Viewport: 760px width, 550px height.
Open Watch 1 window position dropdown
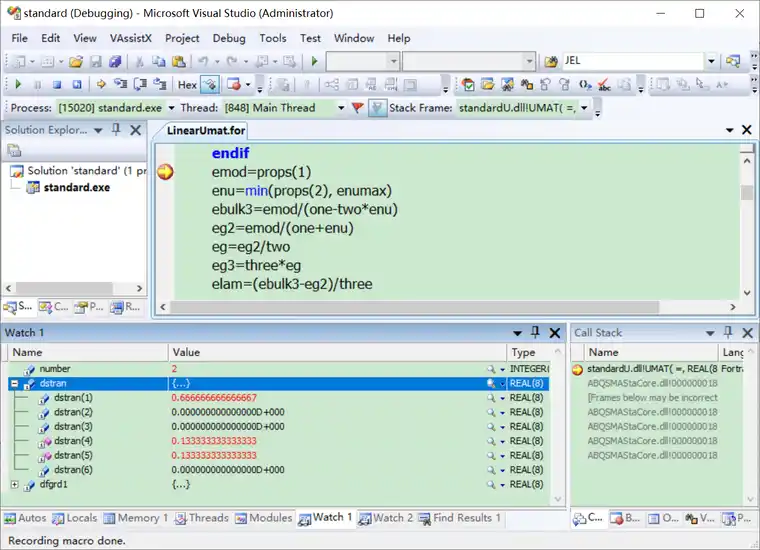[517, 333]
